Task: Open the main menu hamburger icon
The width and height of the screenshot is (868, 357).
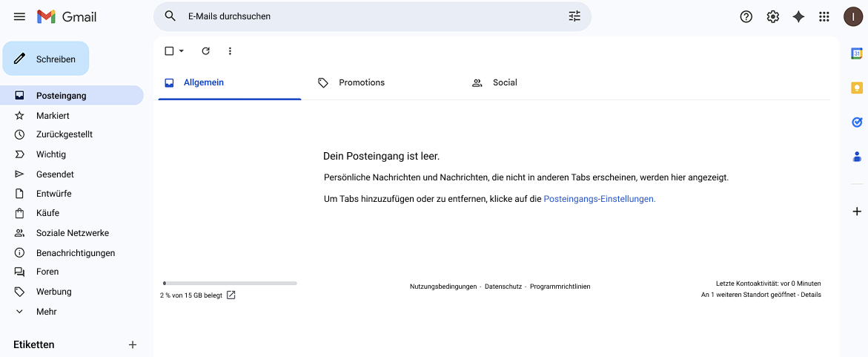Action: click(19, 16)
